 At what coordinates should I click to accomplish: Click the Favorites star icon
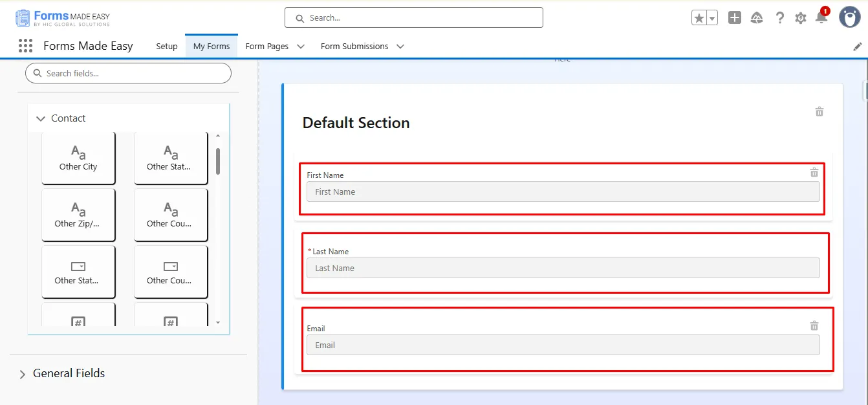click(699, 18)
